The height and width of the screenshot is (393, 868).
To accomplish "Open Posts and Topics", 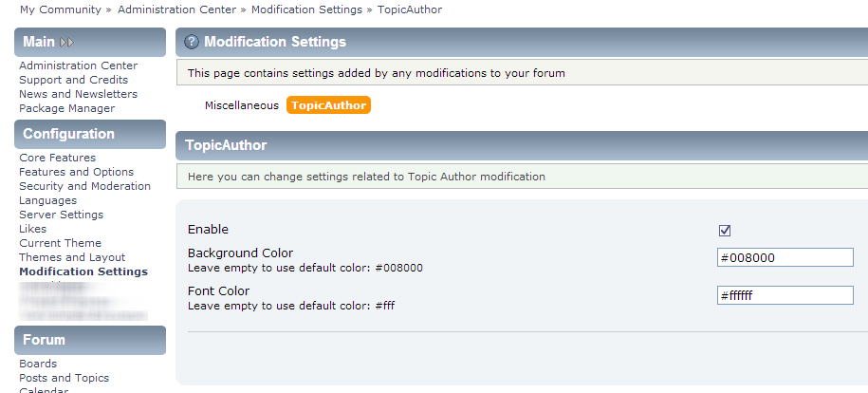I will tap(64, 378).
